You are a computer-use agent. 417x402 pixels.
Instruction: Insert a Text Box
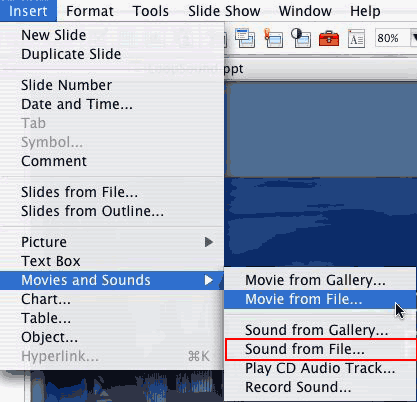(112, 261)
